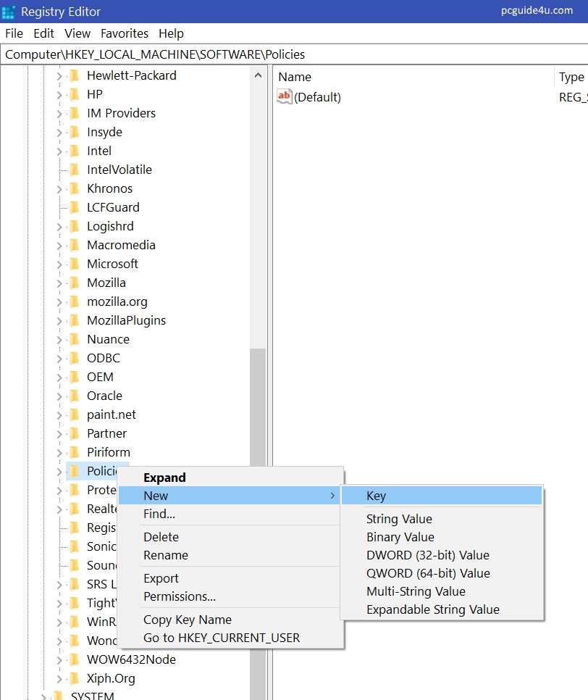The image size is (588, 700).
Task: Click the LCFGuard folder icon
Action: click(x=74, y=207)
